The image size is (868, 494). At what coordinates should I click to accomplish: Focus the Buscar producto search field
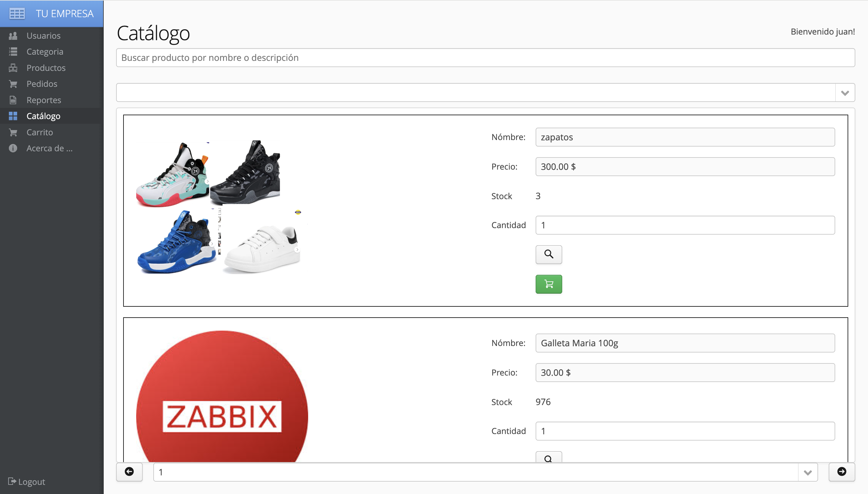pos(485,58)
